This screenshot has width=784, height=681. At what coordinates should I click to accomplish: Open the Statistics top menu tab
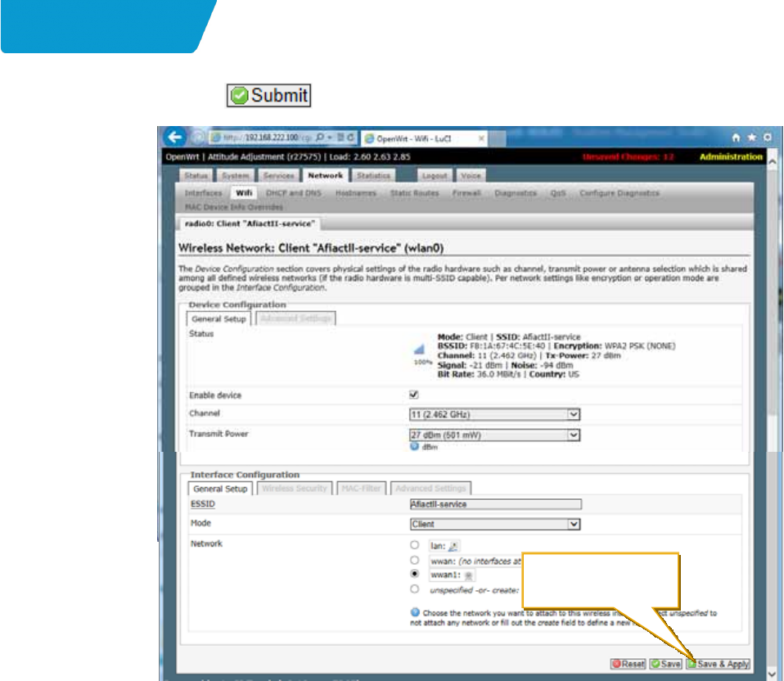tap(373, 176)
